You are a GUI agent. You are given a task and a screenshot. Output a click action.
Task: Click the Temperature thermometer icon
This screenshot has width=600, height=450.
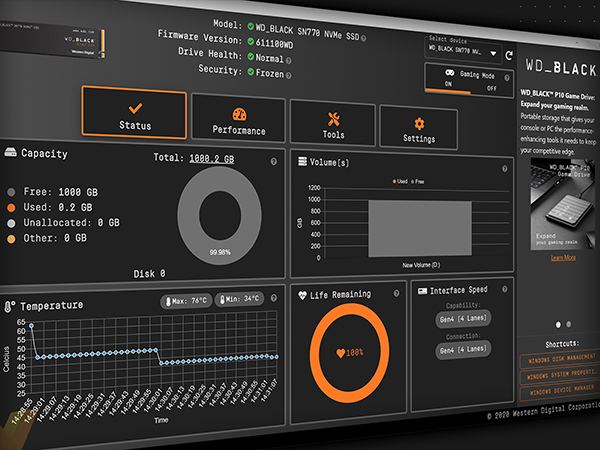click(9, 307)
